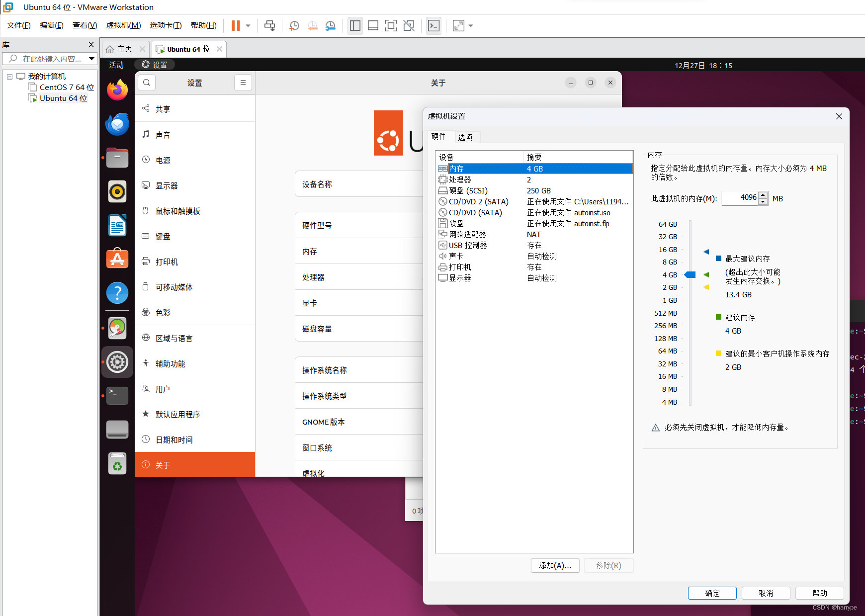Open the 编辑(E) menu
This screenshot has height=616, width=865.
(x=52, y=25)
